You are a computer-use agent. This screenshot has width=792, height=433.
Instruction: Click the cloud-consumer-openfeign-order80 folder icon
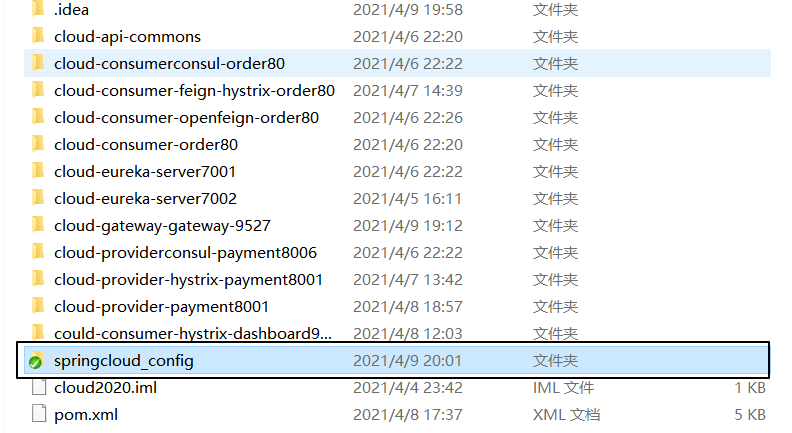(38, 117)
